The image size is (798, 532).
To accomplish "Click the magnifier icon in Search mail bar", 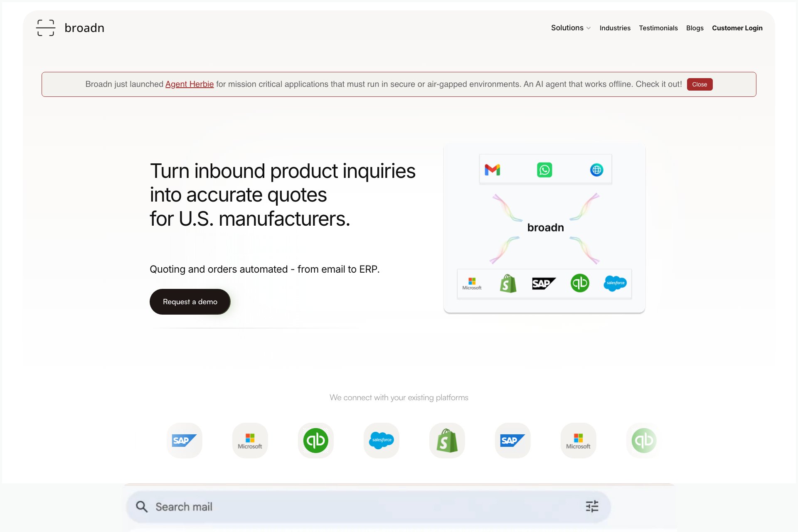I will click(x=142, y=507).
